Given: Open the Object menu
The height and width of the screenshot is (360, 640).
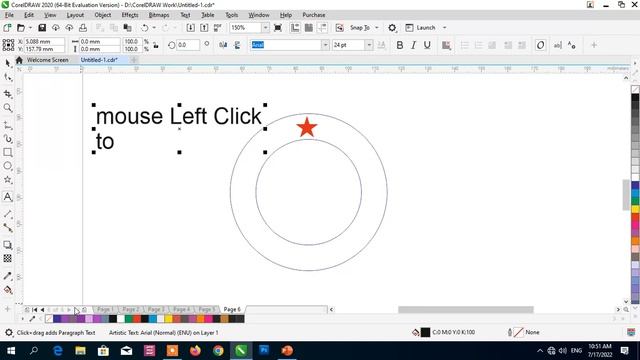Looking at the screenshot, I should click(x=102, y=15).
